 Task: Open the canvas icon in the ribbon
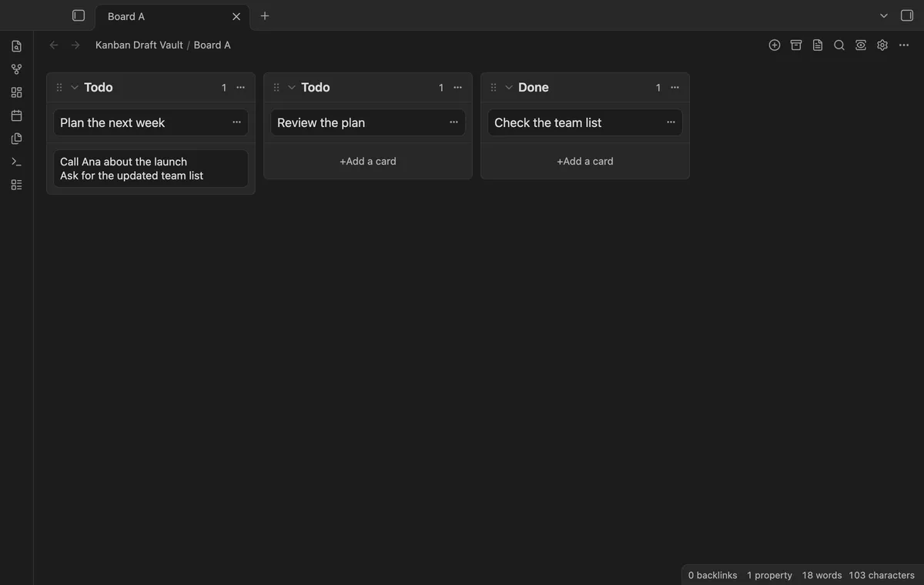(16, 92)
